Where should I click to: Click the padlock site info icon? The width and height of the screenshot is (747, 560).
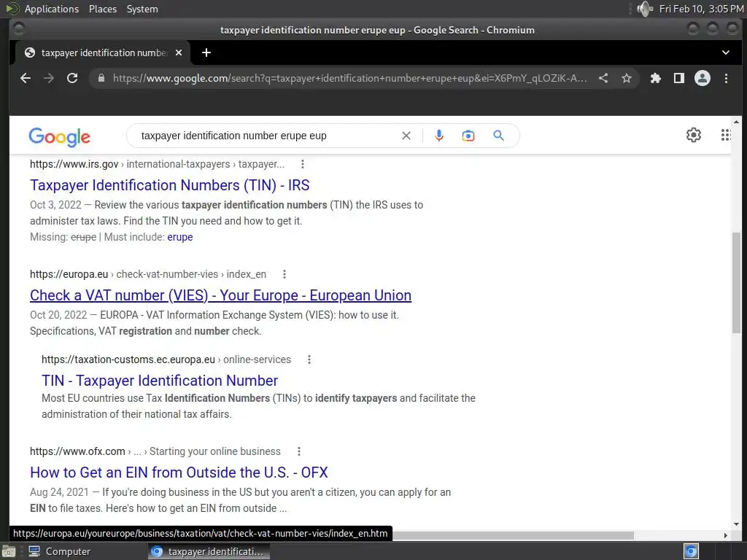(101, 78)
